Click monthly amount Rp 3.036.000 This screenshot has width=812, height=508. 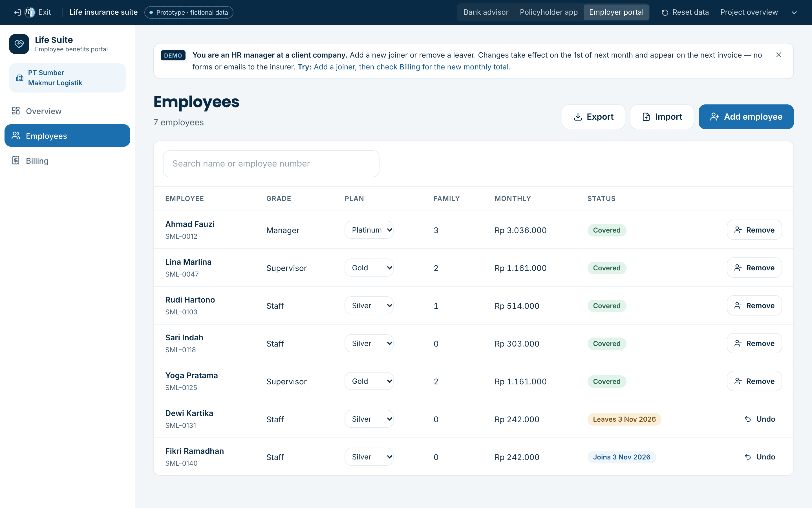coord(520,230)
